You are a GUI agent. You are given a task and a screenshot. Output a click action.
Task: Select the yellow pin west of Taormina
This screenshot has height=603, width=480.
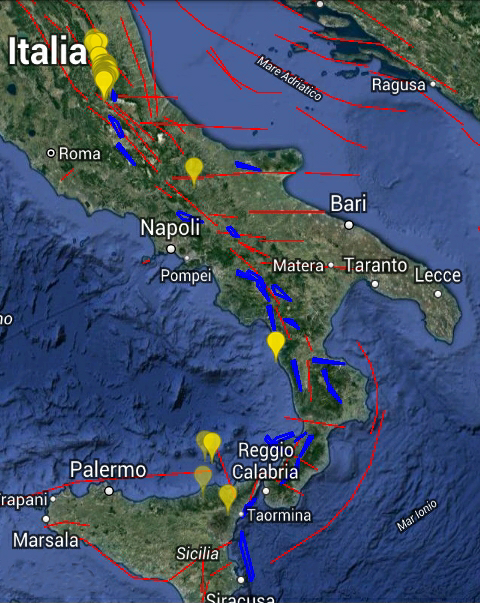228,499
